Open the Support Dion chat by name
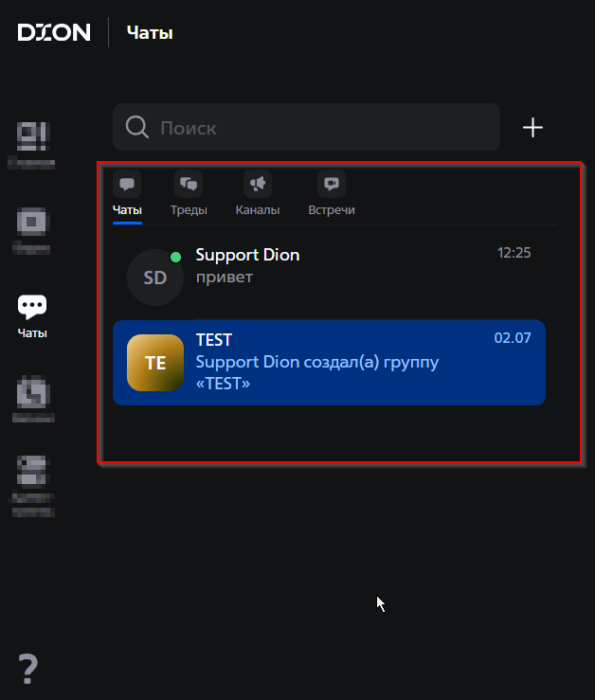Screen dimensions: 595x700 click(x=247, y=255)
